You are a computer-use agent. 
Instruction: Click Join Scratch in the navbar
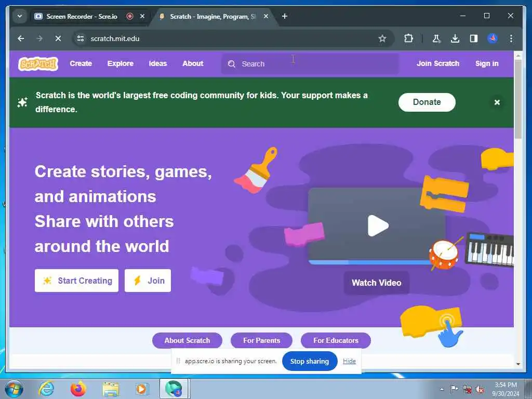click(437, 63)
